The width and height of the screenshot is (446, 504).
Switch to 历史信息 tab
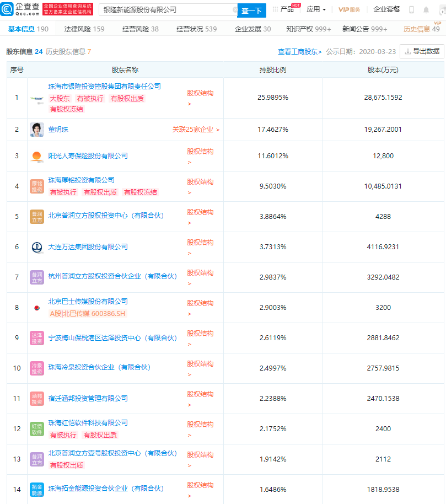[x=422, y=29]
